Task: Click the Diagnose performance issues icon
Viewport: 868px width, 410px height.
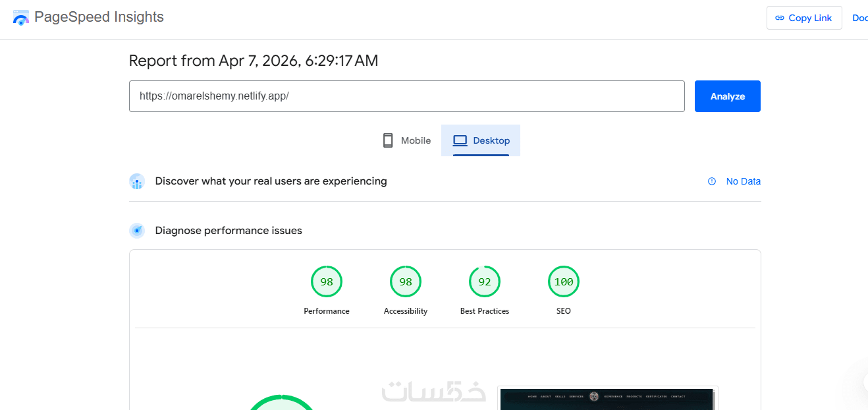Action: click(x=137, y=231)
